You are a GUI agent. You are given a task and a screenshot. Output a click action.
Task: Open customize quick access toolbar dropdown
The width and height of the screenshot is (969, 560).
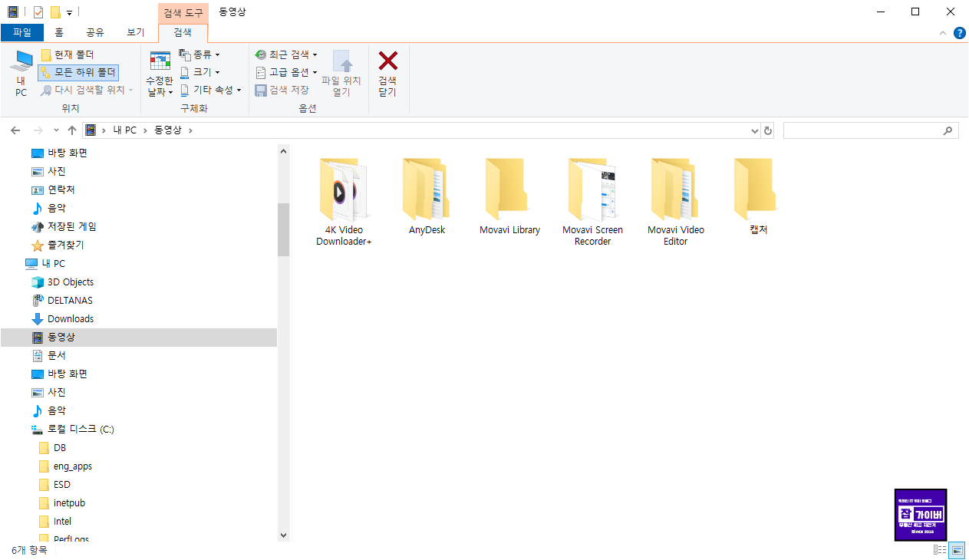click(69, 13)
